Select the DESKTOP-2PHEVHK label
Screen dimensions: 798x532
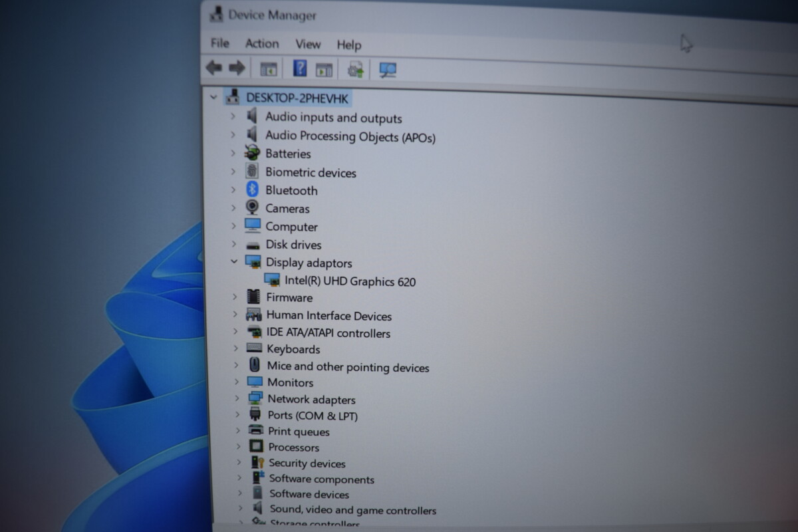tap(297, 98)
